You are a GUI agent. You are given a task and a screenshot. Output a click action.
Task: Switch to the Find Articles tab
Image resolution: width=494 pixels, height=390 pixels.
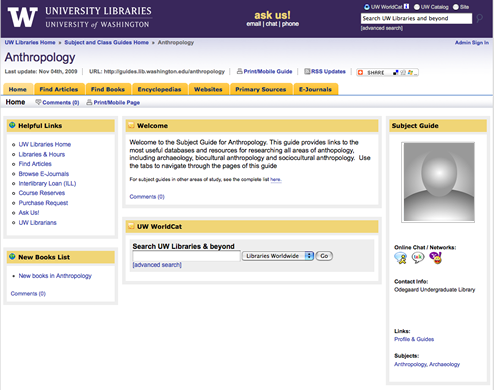click(x=59, y=89)
